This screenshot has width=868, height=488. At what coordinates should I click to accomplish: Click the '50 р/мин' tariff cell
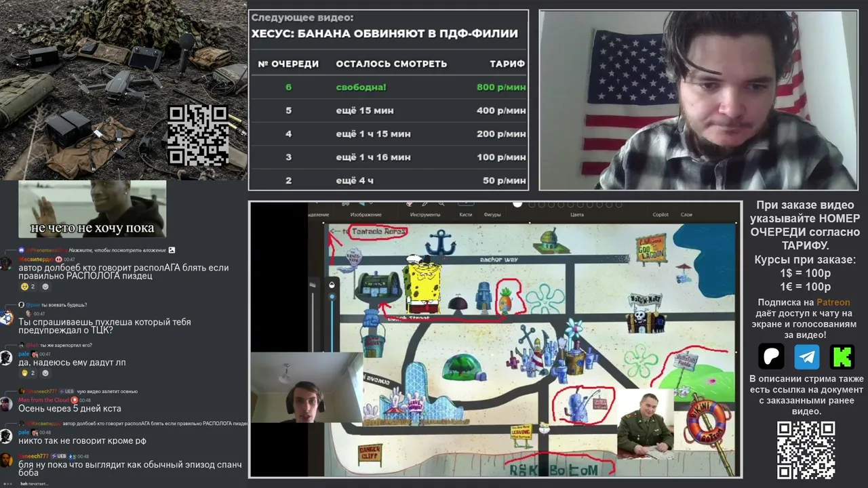(505, 180)
